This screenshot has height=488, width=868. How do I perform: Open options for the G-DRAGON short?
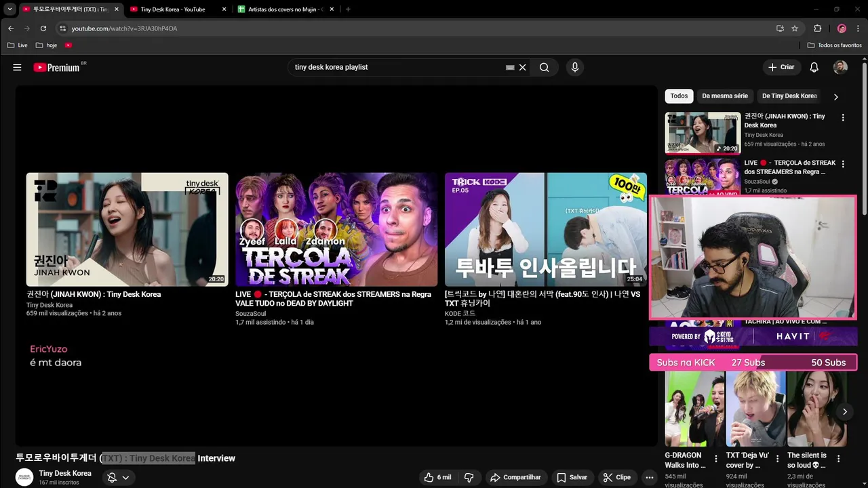(x=716, y=459)
